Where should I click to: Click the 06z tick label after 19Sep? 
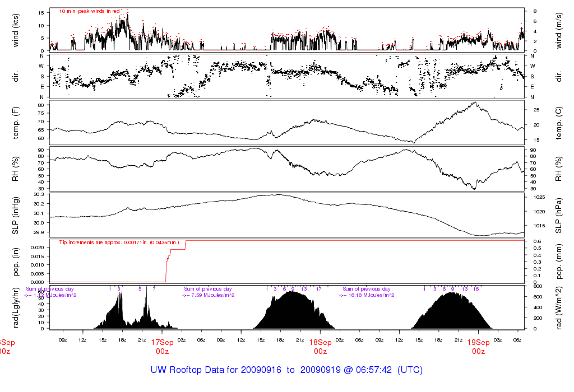(517, 340)
